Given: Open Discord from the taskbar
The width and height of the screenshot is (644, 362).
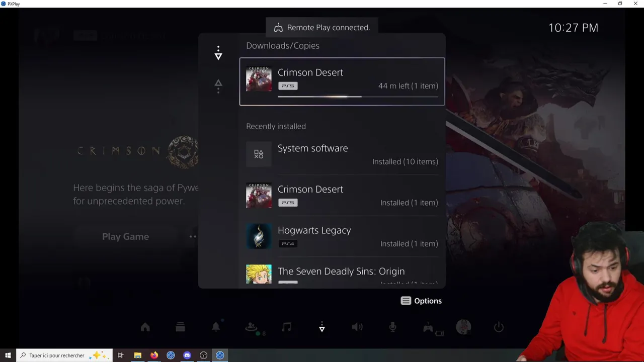Looking at the screenshot, I should 187,355.
